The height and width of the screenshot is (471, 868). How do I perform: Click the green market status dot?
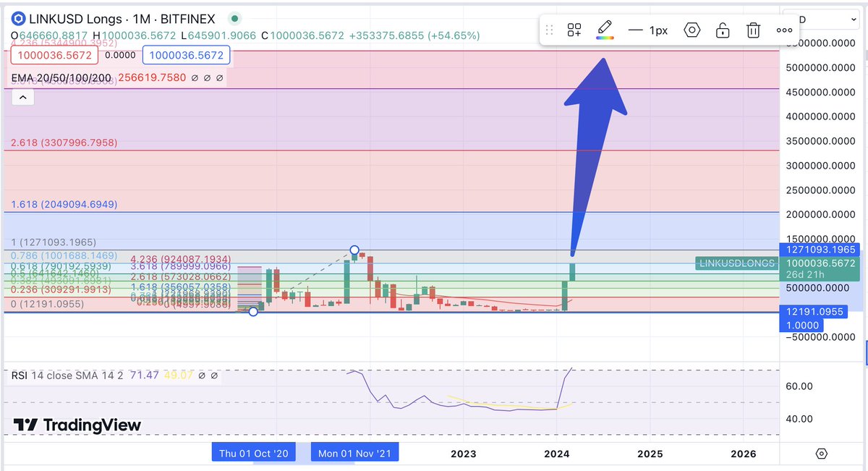click(233, 17)
